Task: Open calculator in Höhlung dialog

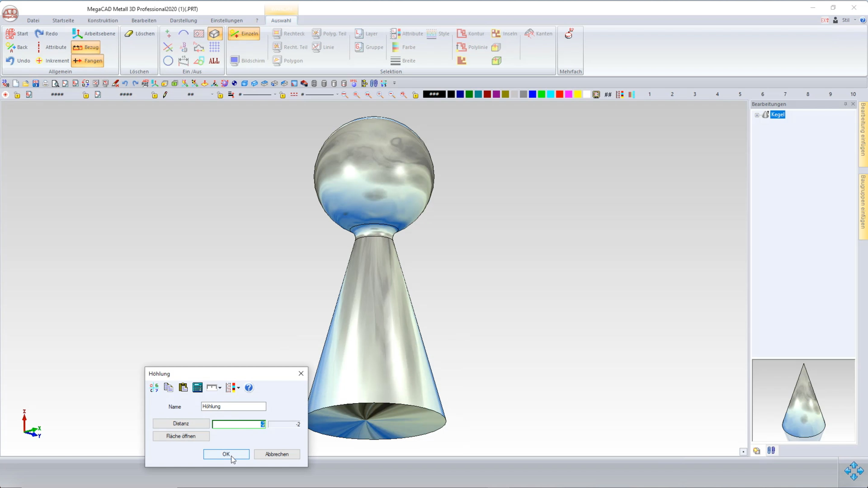Action: (x=197, y=387)
